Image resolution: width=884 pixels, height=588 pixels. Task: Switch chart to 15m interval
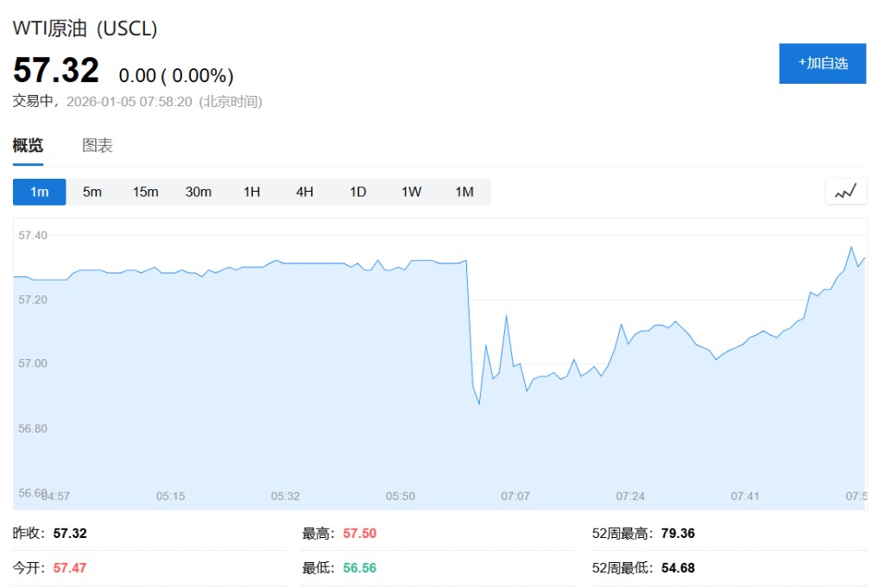click(x=145, y=192)
